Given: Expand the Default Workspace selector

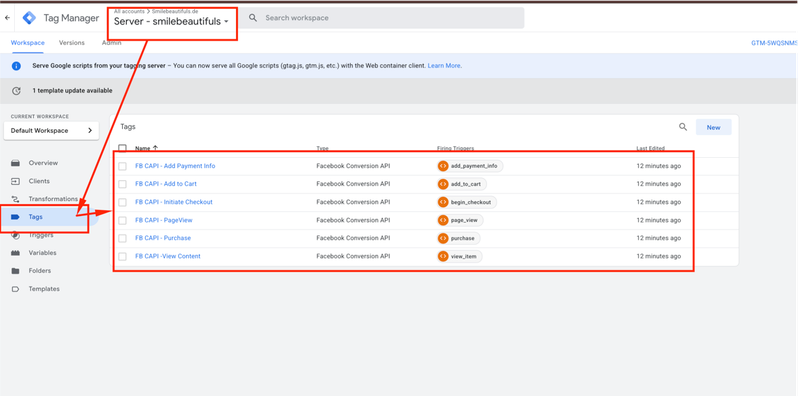Looking at the screenshot, I should click(x=51, y=130).
